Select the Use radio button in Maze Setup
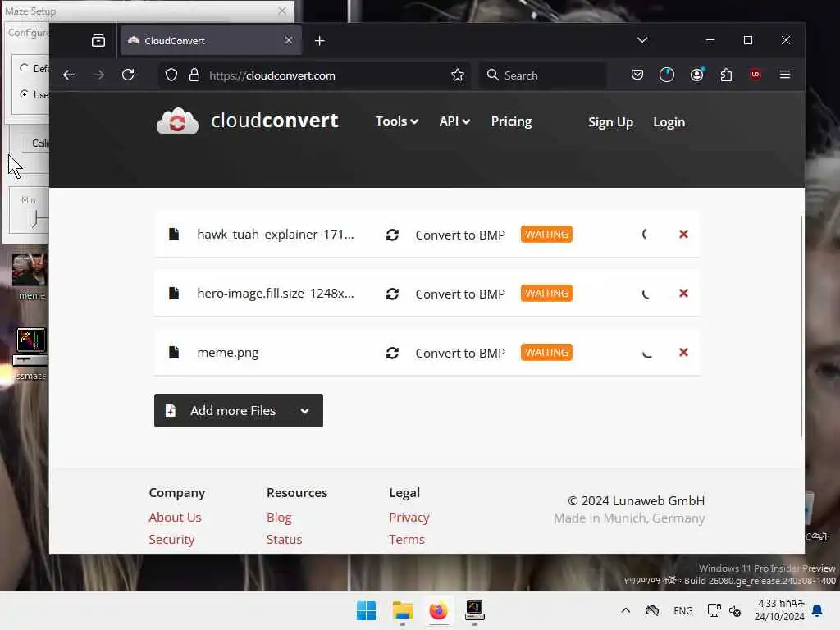The height and width of the screenshot is (630, 840). point(24,94)
